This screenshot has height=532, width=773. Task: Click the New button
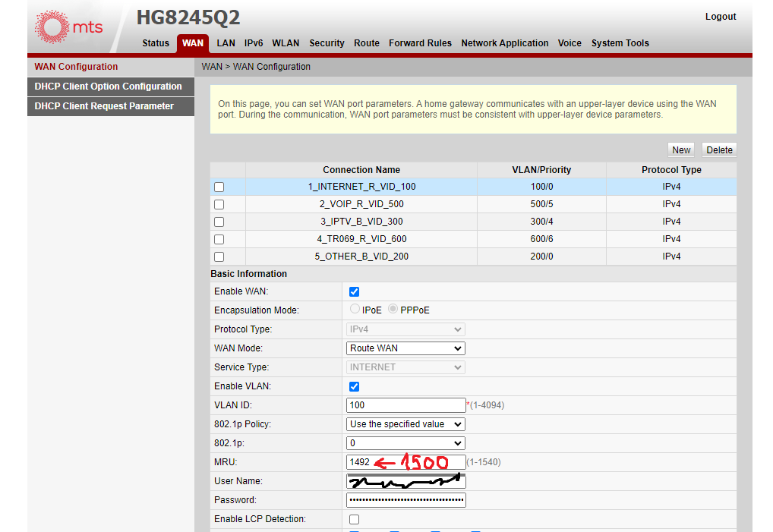[x=681, y=150]
